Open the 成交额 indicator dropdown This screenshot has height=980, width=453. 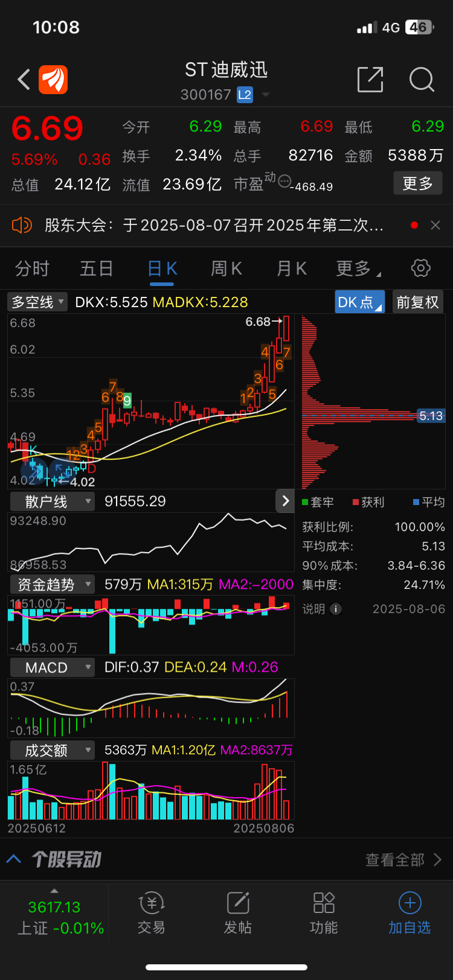click(53, 750)
